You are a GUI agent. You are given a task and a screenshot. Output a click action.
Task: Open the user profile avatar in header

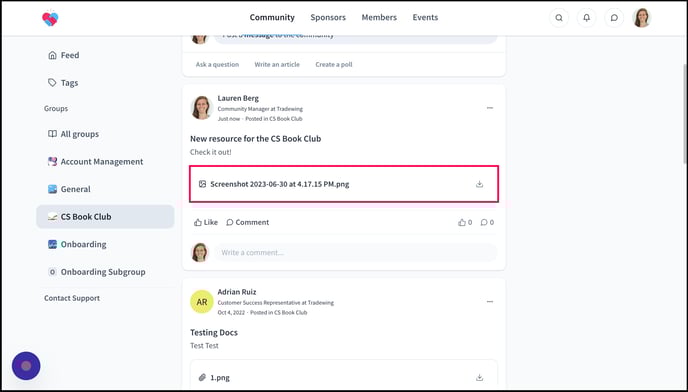pyautogui.click(x=641, y=18)
